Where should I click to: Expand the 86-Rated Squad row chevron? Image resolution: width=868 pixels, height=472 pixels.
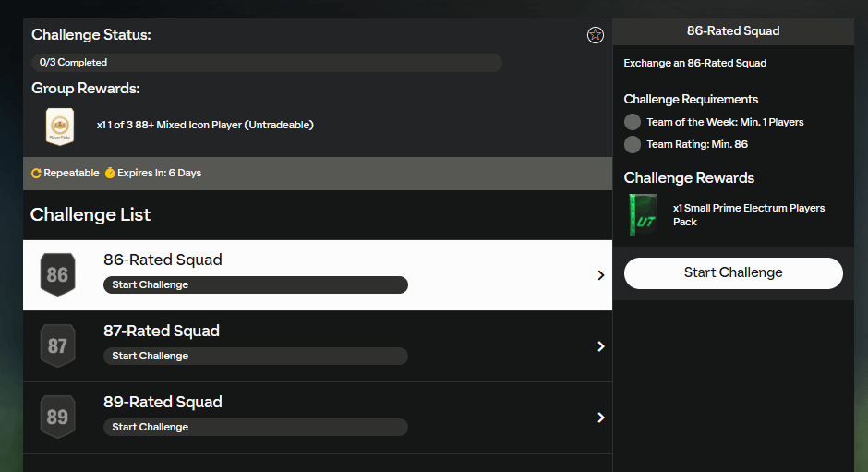coord(600,275)
